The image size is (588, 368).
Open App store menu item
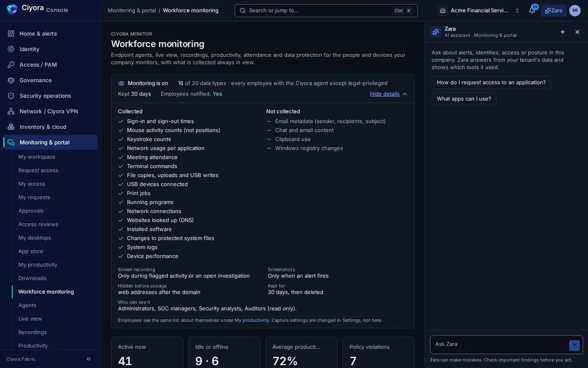[54, 251]
